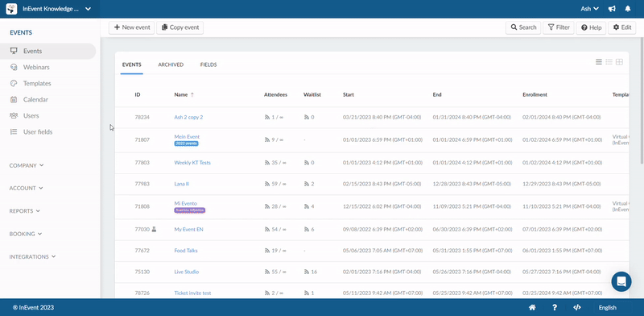644x316 pixels.
Task: Click the InEvent company logo icon
Action: [11, 9]
